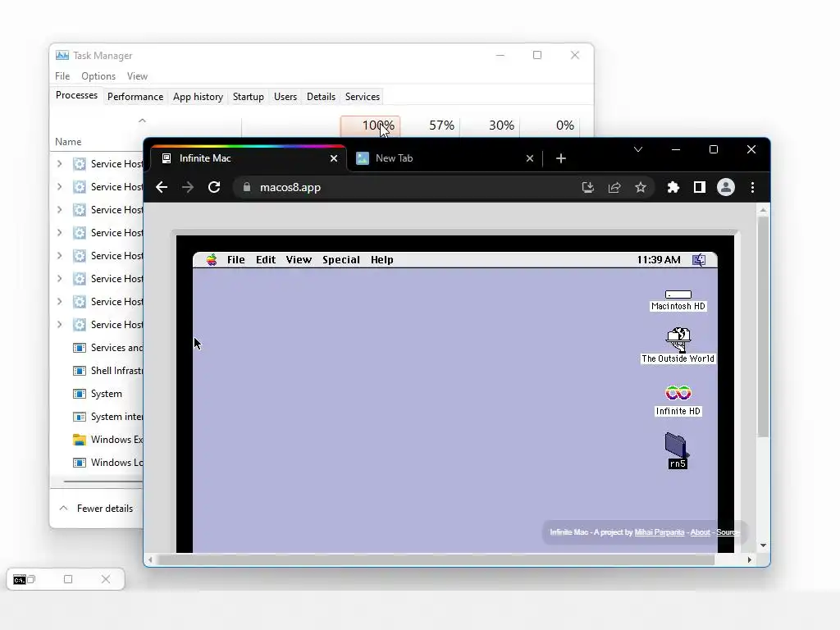Select the System process row
This screenshot has height=630, width=840.
(x=98, y=394)
